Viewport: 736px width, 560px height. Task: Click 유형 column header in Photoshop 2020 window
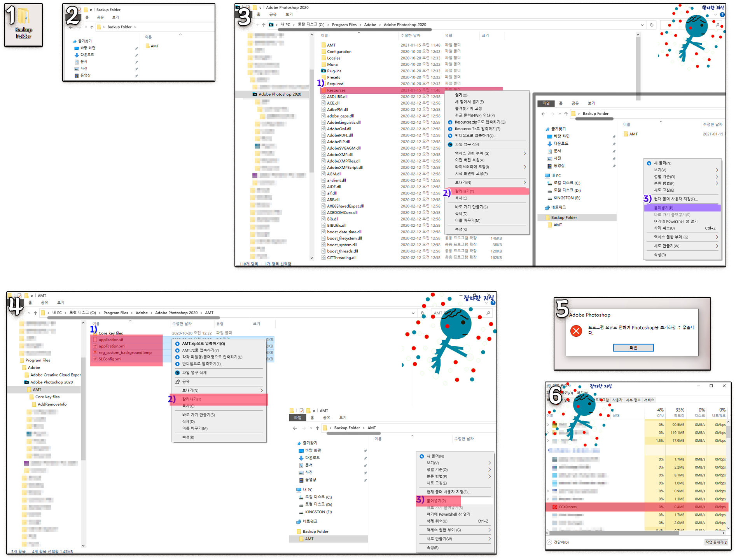tap(449, 36)
